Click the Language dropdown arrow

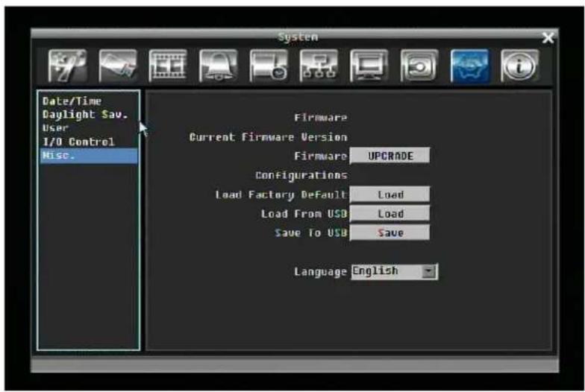click(x=428, y=271)
